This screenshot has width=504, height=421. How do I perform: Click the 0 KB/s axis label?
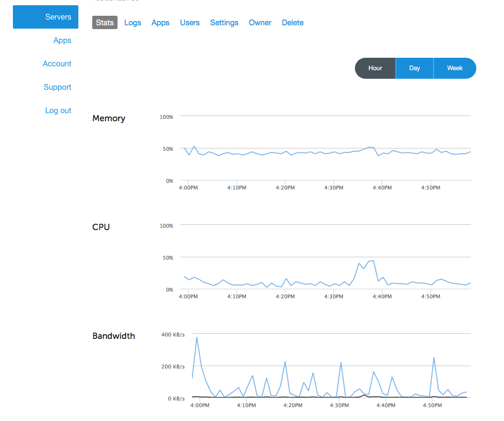pos(176,399)
